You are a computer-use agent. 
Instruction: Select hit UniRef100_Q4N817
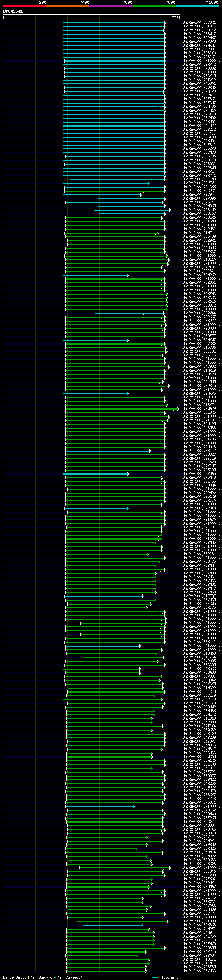[x=199, y=749]
